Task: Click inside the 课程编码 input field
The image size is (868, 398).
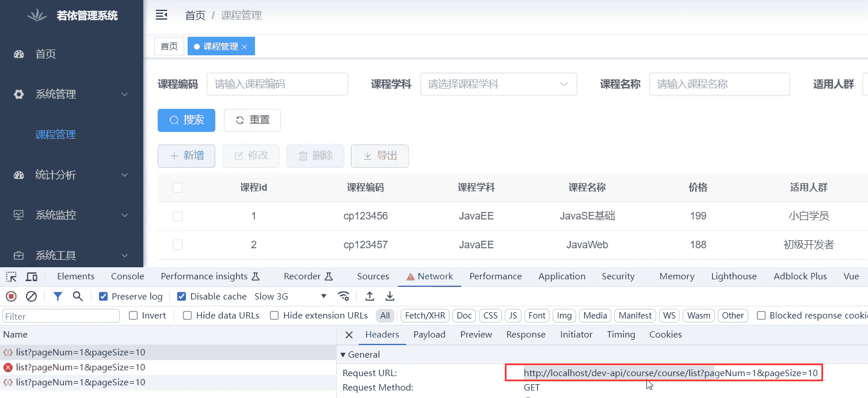Action: [277, 84]
